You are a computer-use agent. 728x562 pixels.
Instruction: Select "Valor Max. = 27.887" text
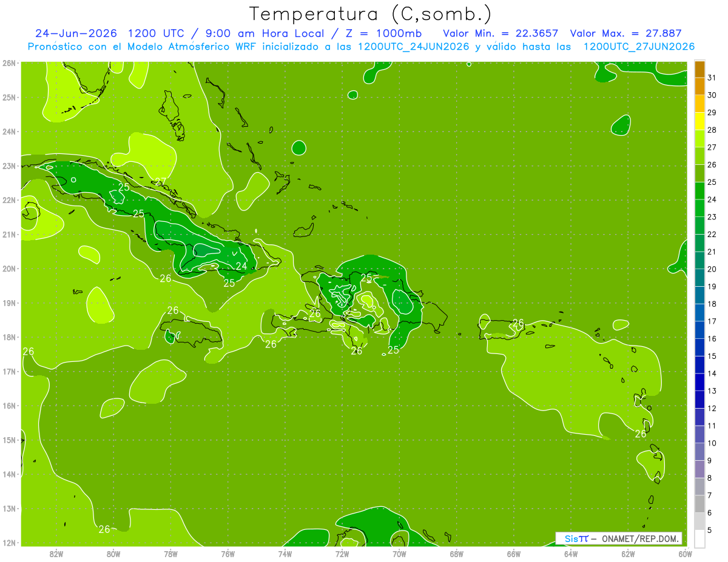626,33
